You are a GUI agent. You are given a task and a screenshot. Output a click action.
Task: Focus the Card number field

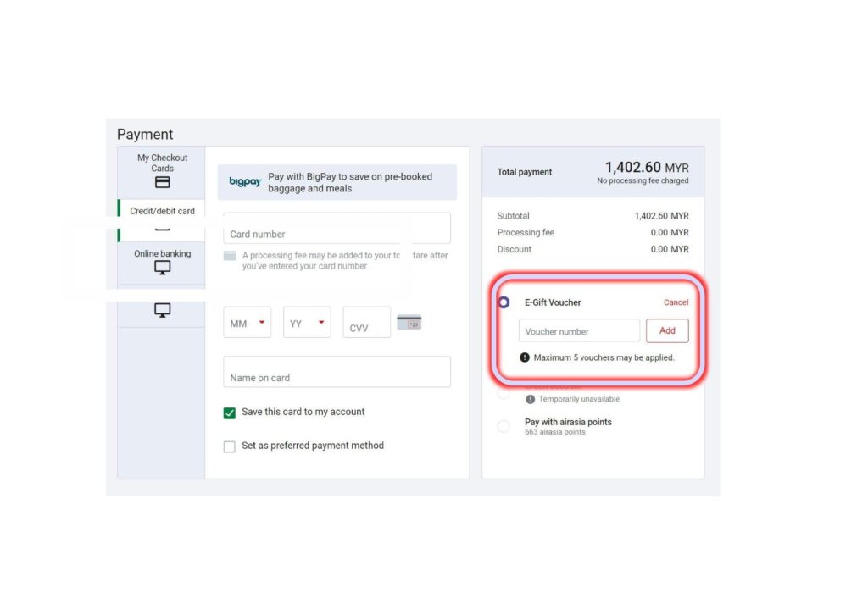pos(337,229)
